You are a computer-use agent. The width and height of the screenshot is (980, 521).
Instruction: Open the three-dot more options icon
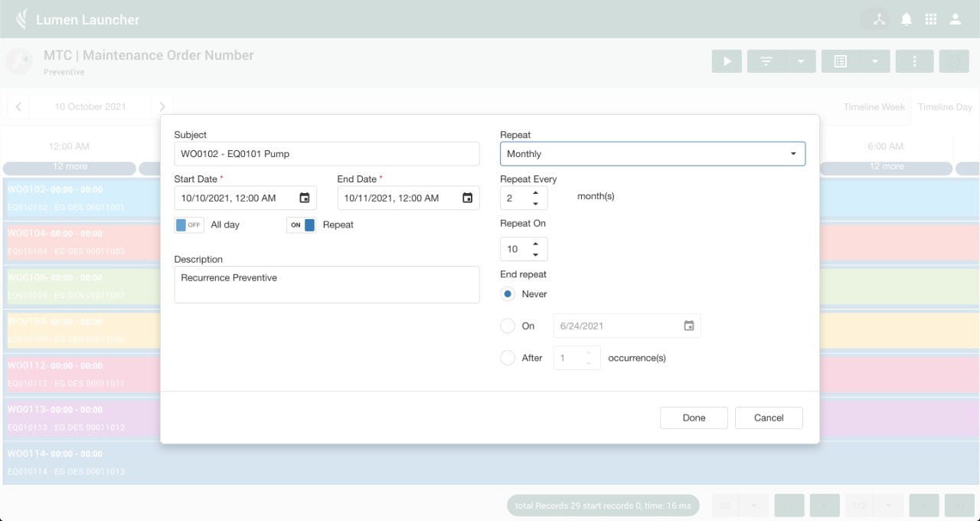(x=914, y=61)
